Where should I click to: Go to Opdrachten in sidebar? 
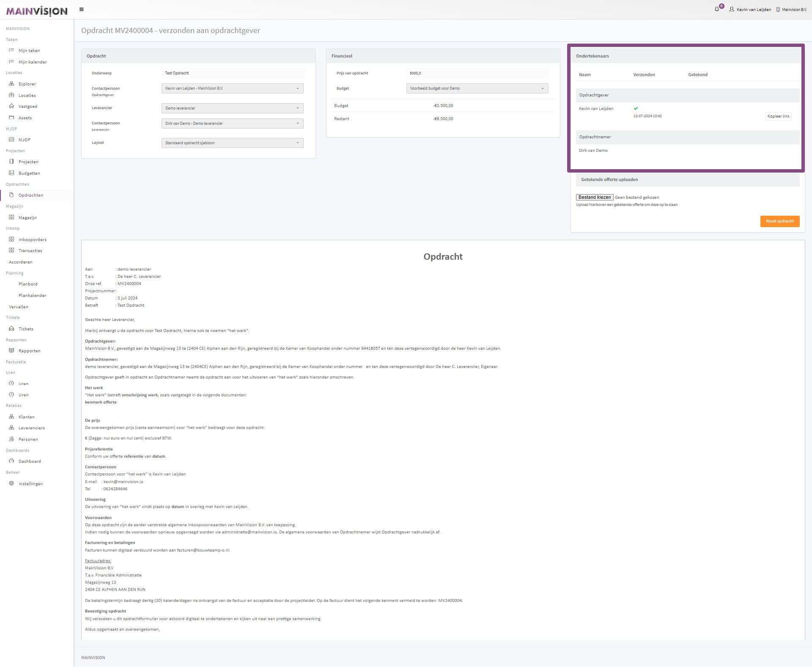[x=30, y=195]
